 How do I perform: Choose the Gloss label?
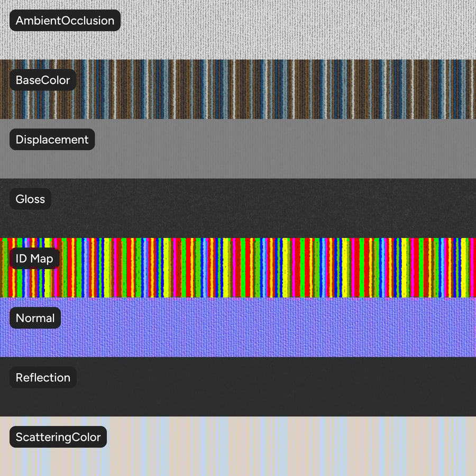coord(30,199)
